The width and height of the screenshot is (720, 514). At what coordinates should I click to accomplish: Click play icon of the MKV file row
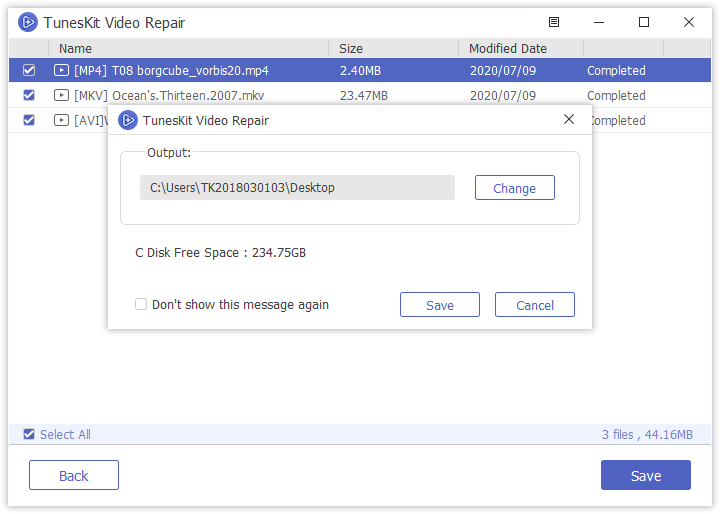click(61, 95)
